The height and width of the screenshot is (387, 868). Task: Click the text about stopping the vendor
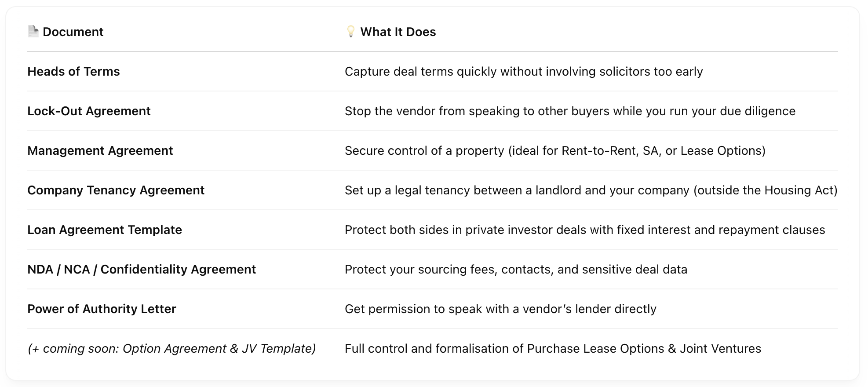[x=570, y=111]
